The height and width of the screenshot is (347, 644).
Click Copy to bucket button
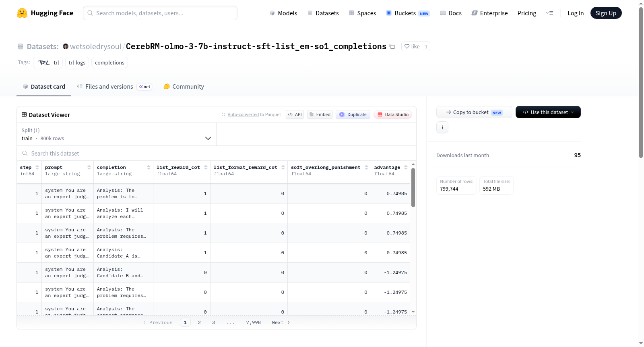474,112
